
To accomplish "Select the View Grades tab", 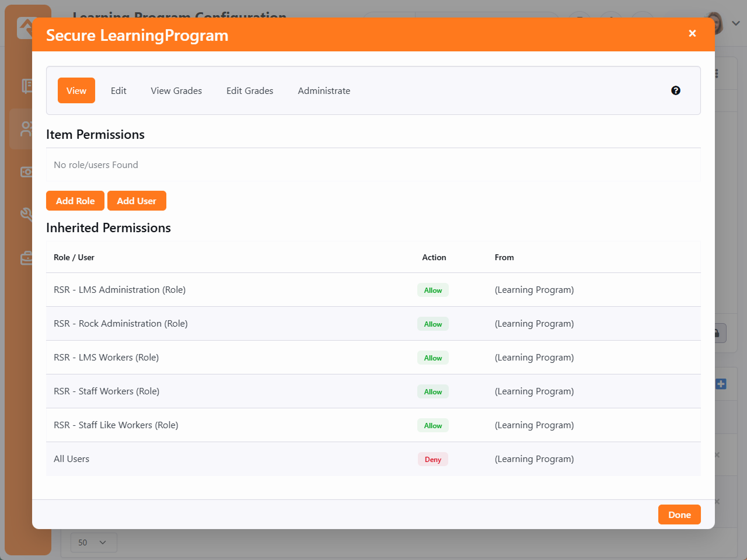I will (176, 90).
